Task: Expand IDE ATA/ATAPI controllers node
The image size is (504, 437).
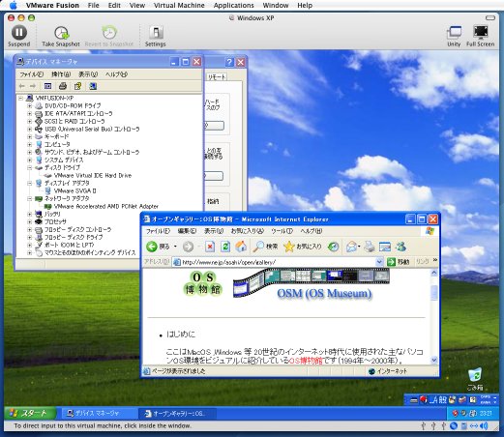Action: (x=29, y=113)
